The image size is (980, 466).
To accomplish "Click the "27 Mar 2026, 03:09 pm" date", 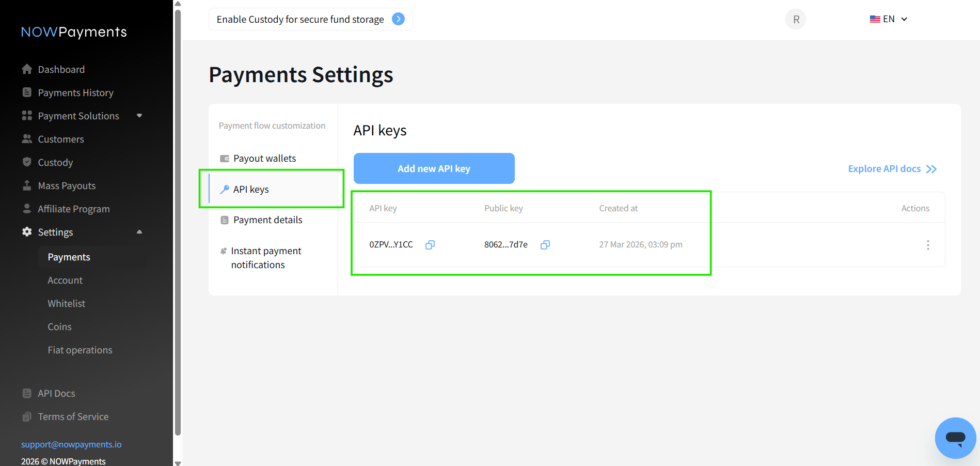I will click(x=641, y=244).
